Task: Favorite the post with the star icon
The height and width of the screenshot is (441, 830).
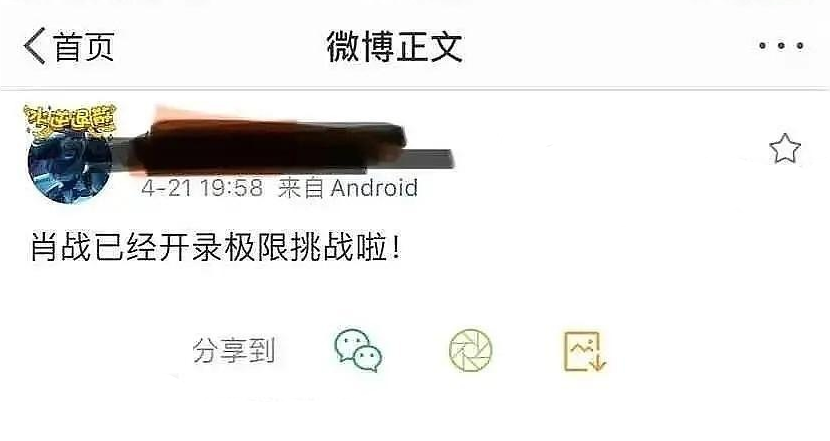Action: click(x=784, y=148)
